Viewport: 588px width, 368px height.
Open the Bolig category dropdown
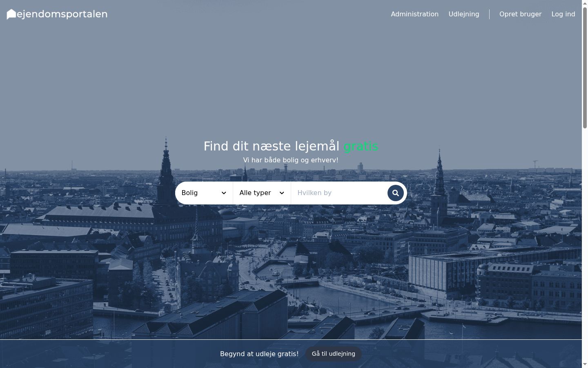[204, 193]
